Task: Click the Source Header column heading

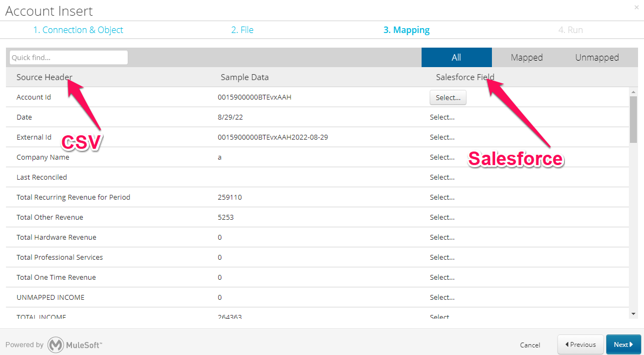Action: point(44,77)
